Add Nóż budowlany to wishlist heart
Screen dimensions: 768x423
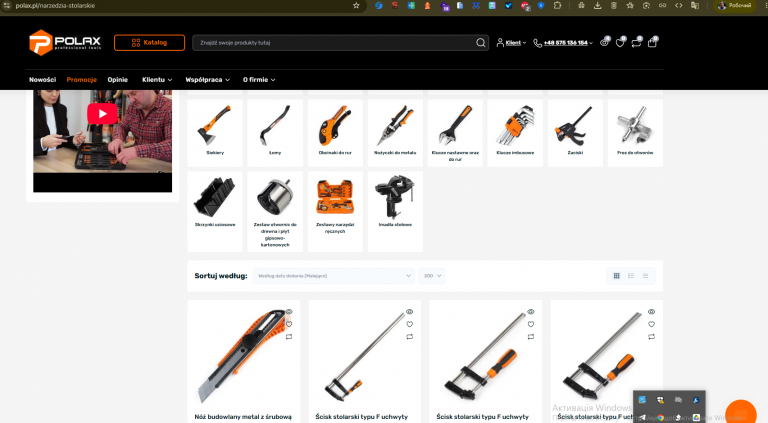pos(289,324)
